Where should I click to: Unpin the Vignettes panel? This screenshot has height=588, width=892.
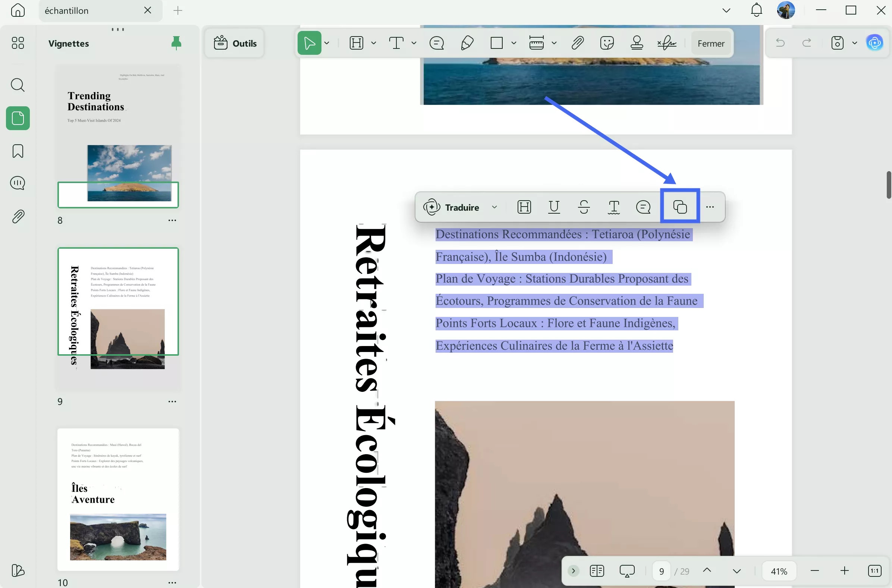176,43
